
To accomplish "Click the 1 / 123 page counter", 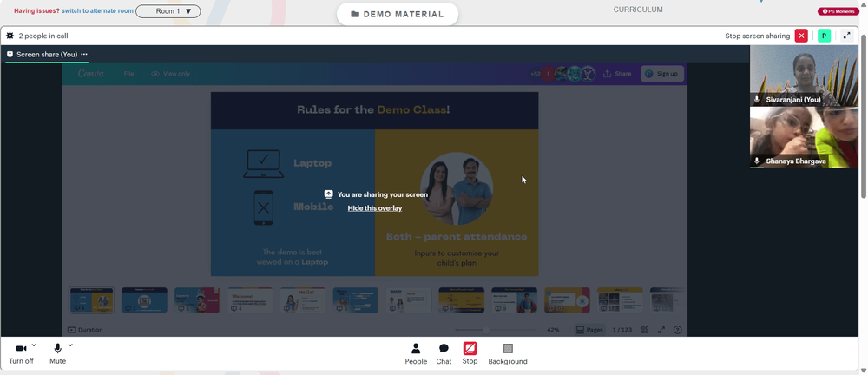I will tap(622, 330).
